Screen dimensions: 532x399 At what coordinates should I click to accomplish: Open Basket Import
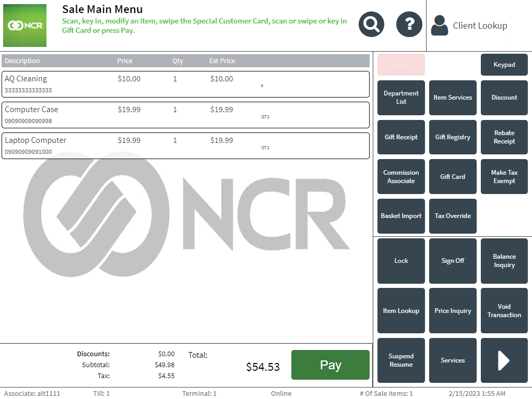[401, 216]
